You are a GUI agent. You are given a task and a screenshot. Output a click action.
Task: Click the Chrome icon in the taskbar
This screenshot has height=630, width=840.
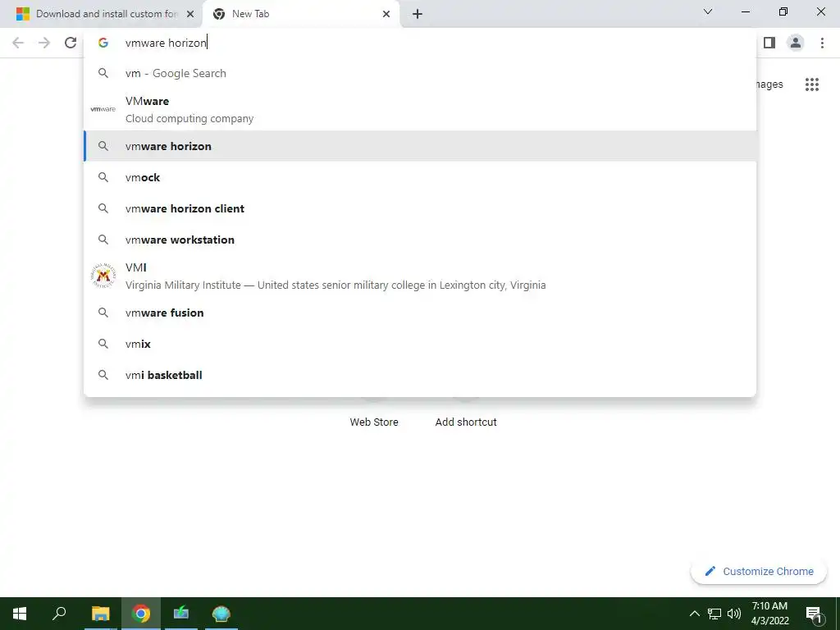click(141, 614)
